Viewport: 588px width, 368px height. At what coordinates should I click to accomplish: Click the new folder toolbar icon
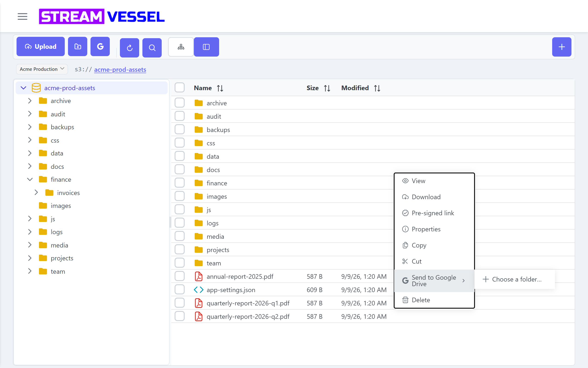pyautogui.click(x=77, y=46)
